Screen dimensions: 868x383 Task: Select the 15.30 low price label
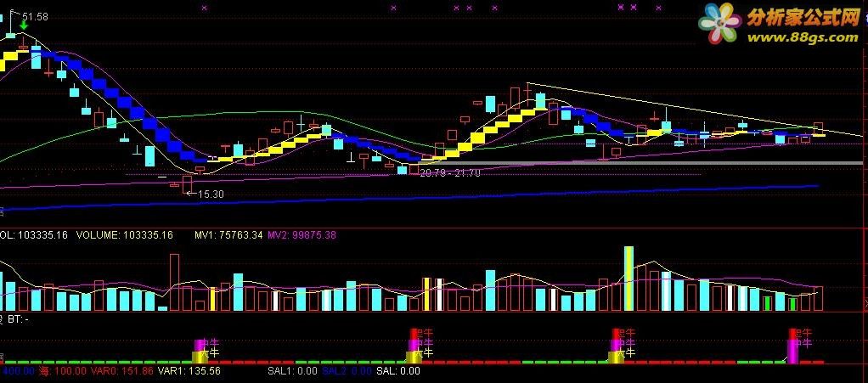211,194
